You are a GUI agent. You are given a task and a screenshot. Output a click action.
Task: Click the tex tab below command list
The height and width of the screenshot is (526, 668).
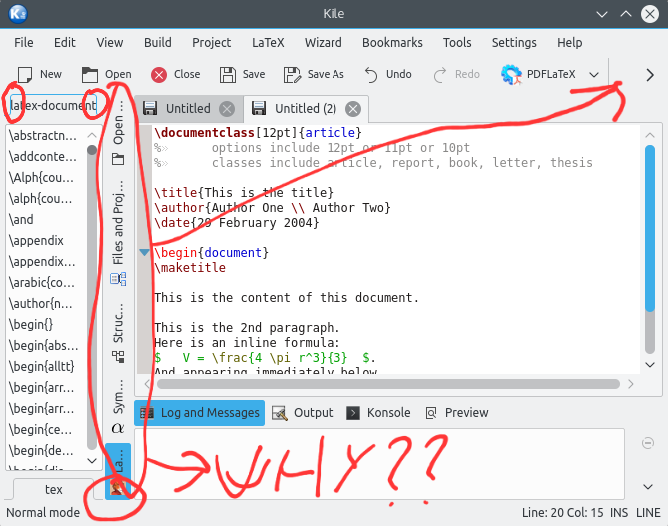(54, 489)
